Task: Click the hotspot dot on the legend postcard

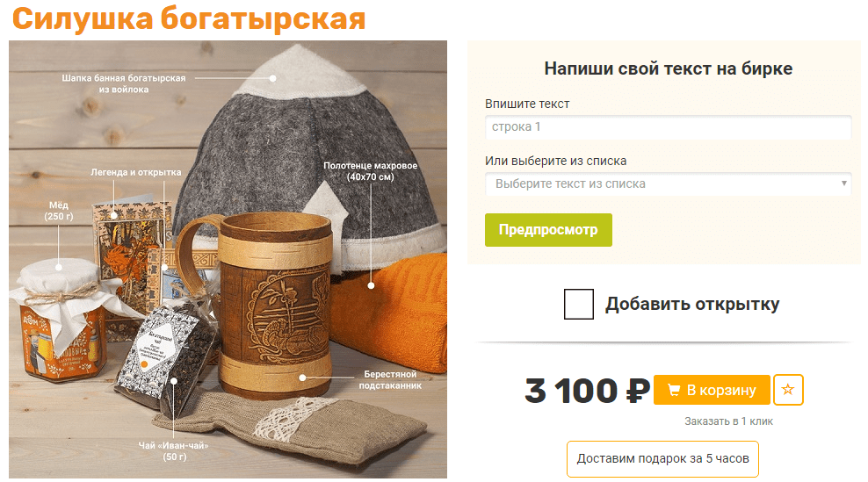Action: (x=113, y=215)
